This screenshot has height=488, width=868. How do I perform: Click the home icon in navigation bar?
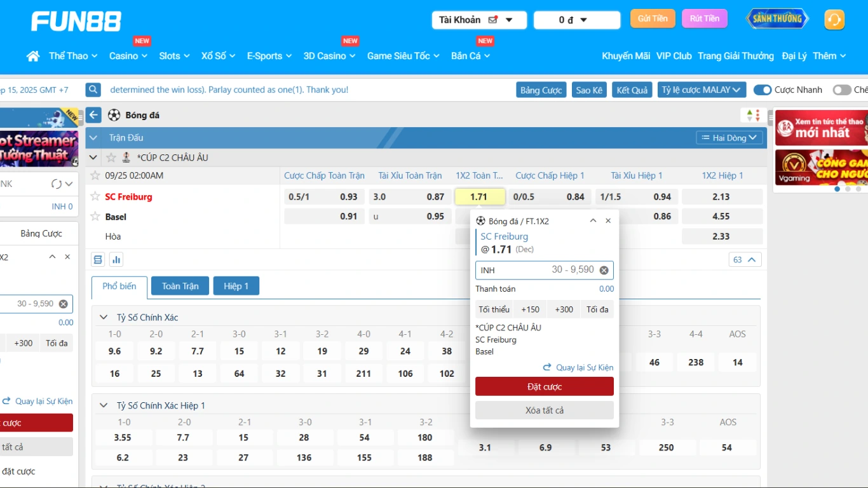(x=33, y=56)
